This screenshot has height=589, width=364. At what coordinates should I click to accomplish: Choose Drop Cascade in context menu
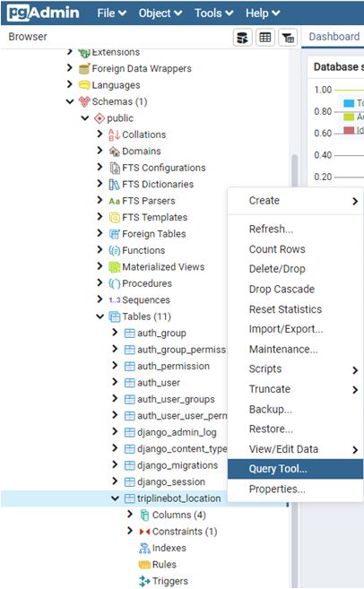[295, 290]
